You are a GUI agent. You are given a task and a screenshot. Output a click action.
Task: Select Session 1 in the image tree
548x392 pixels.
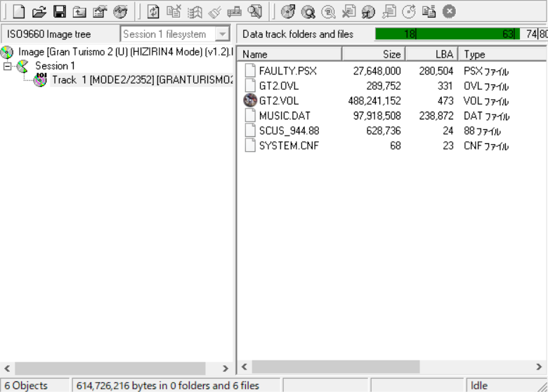(x=55, y=65)
